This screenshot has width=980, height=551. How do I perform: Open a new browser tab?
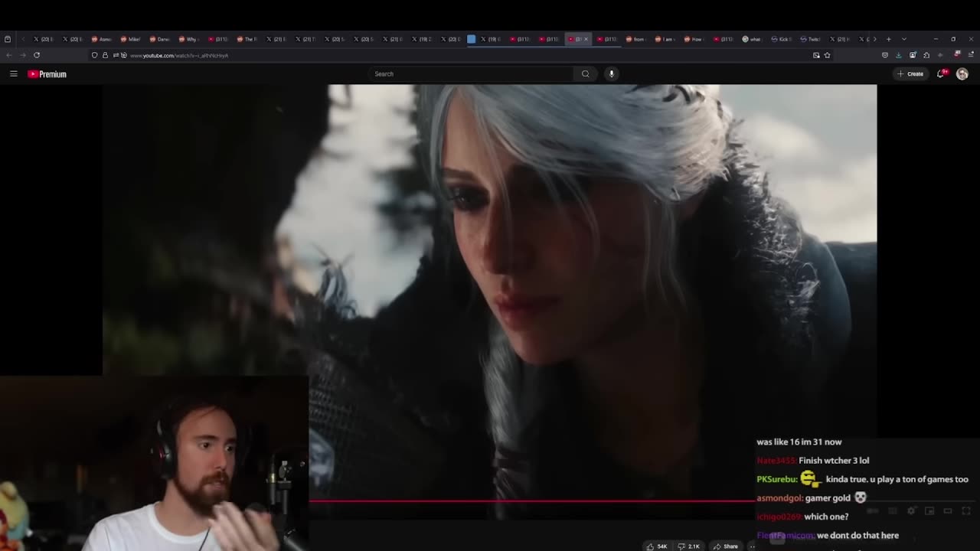pos(888,39)
